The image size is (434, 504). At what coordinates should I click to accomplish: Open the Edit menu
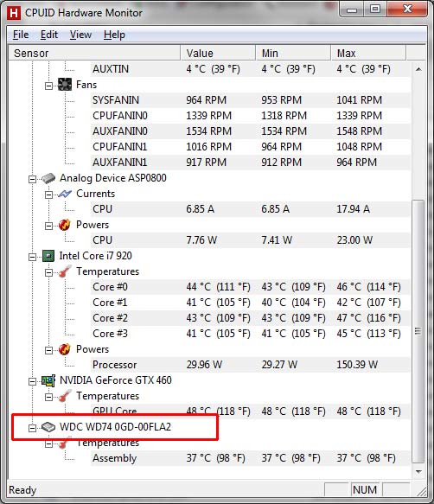(x=49, y=35)
